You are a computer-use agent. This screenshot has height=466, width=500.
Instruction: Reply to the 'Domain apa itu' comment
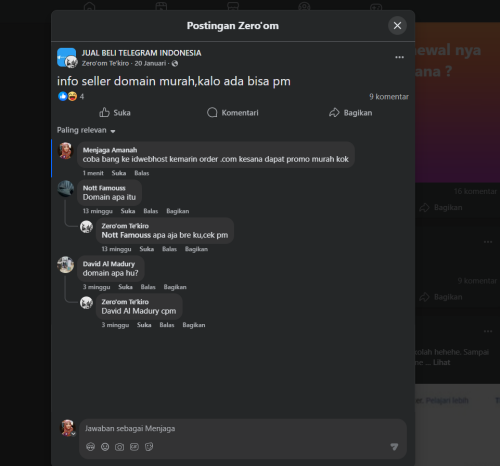tap(151, 211)
